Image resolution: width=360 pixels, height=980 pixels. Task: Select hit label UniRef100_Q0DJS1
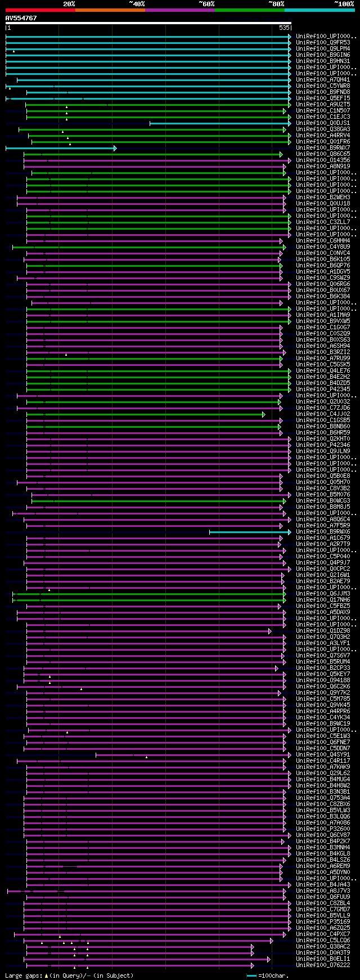click(323, 123)
